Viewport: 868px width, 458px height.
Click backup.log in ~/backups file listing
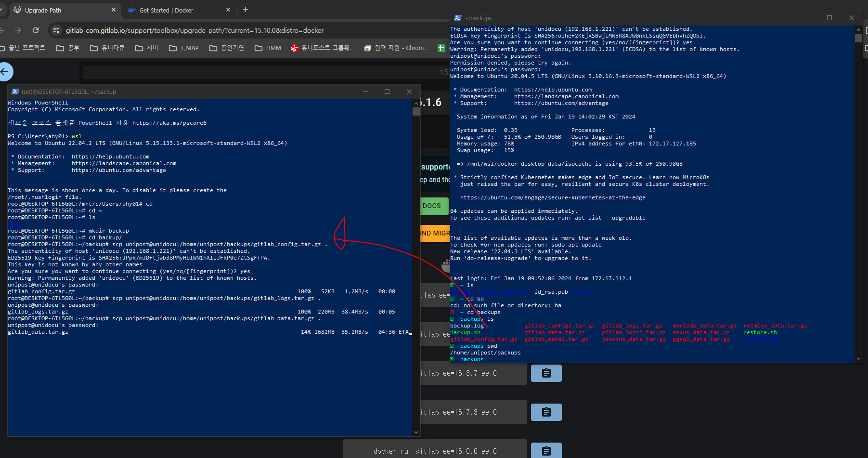click(x=467, y=326)
